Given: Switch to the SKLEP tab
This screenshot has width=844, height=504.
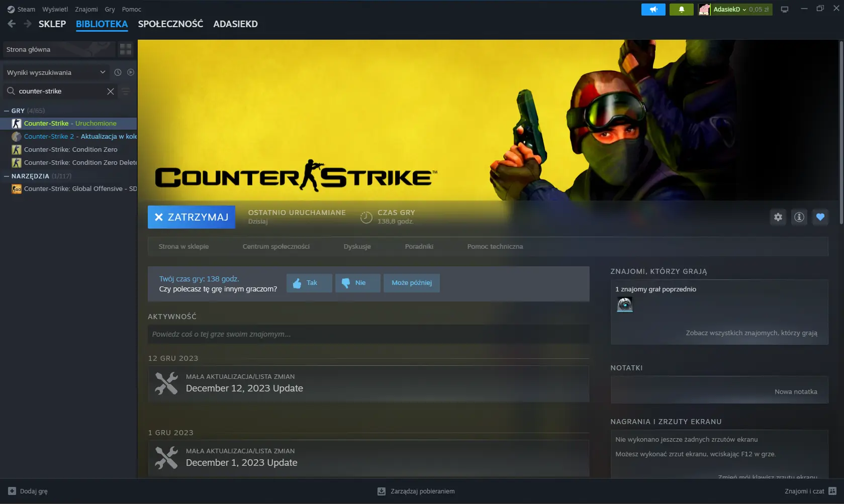Looking at the screenshot, I should point(52,24).
